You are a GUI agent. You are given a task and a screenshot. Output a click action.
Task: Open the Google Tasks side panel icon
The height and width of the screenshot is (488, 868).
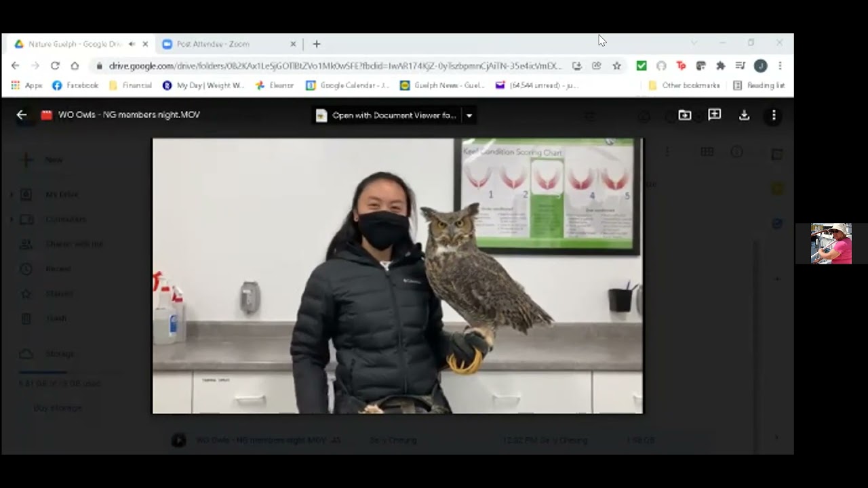(777, 223)
